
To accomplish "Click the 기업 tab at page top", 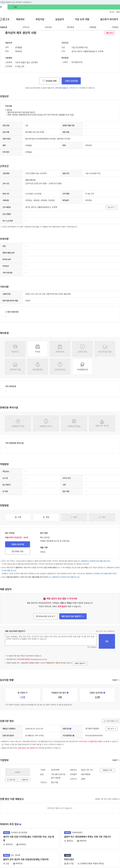I will coord(15,7).
